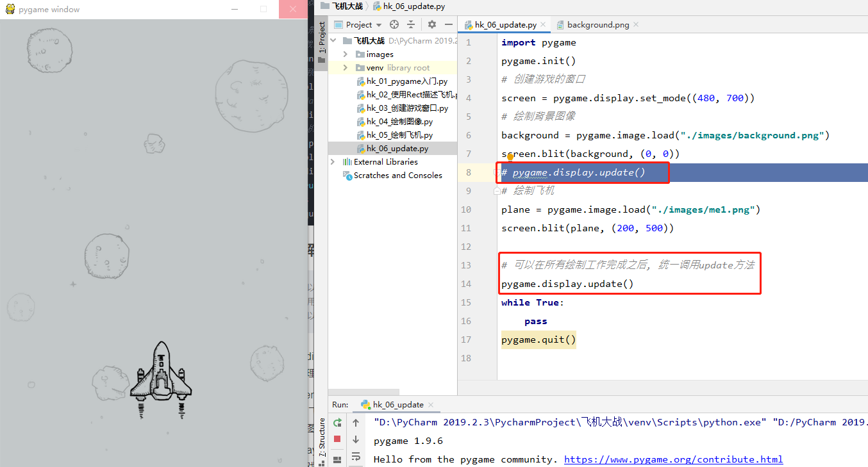Viewport: 868px width, 467px height.
Task: Open the Project panel settings gear
Action: [x=431, y=24]
